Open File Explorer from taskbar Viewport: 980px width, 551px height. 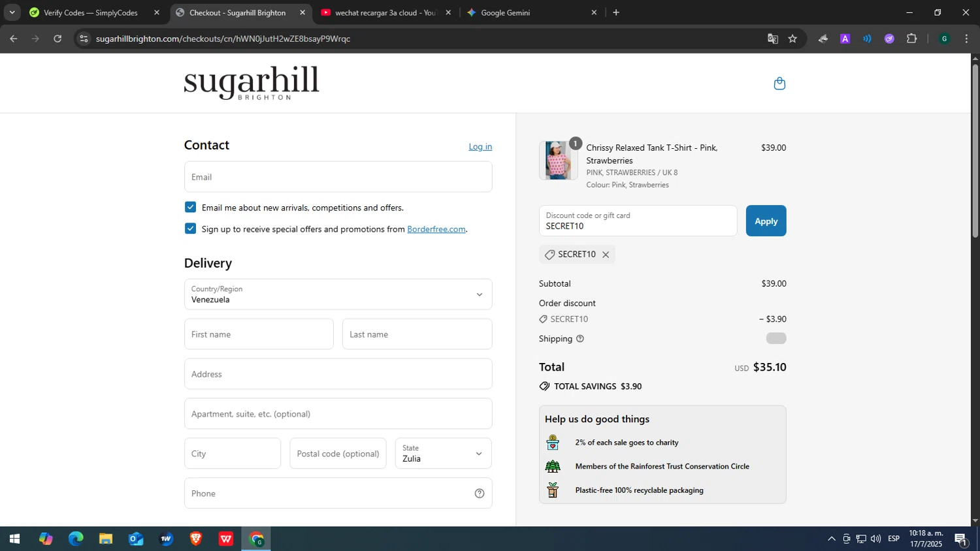click(x=106, y=539)
